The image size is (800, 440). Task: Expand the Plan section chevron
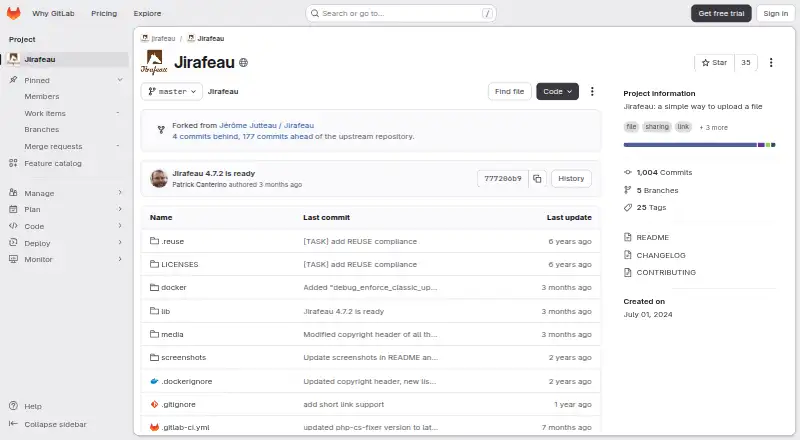pos(120,209)
